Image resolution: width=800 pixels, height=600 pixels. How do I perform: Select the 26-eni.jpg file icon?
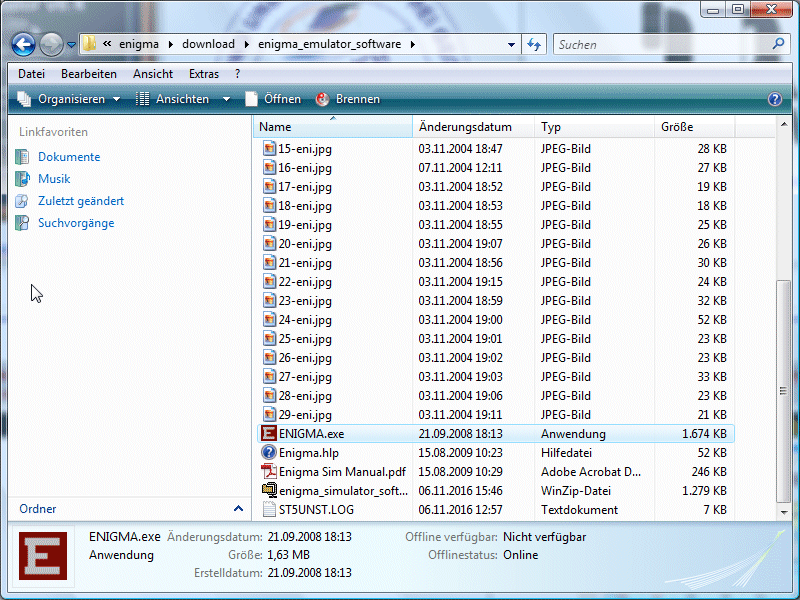coord(269,358)
